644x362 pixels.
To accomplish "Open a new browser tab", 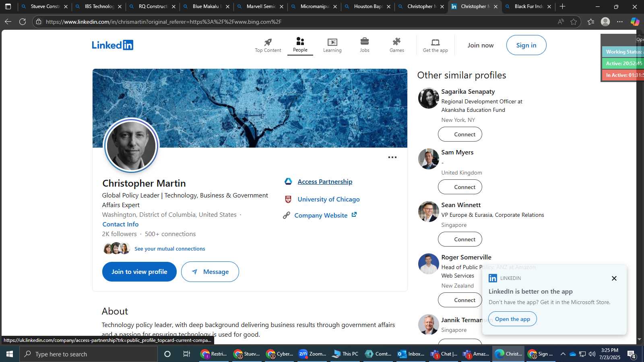I will point(563,6).
